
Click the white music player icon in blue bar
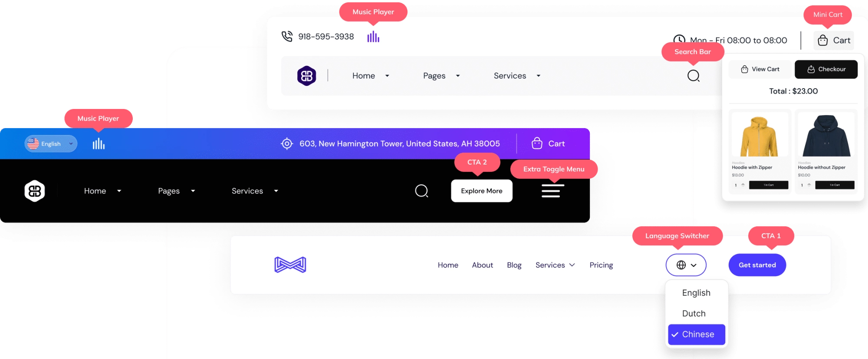tap(99, 144)
